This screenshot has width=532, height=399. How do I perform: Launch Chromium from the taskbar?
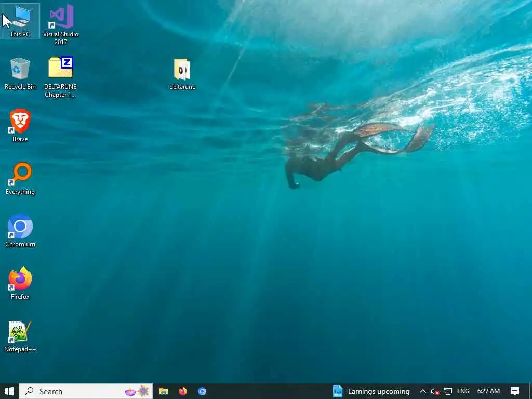202,391
